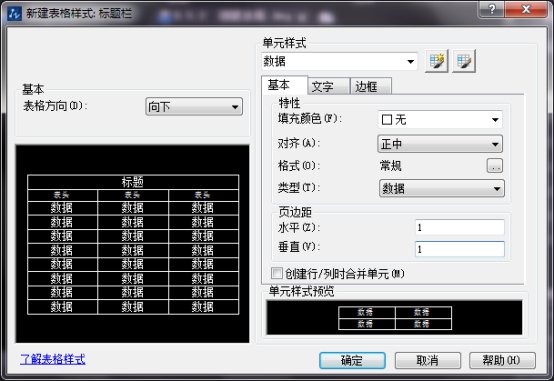
Task: Click the table style preview thumbnail
Action: pos(132,244)
